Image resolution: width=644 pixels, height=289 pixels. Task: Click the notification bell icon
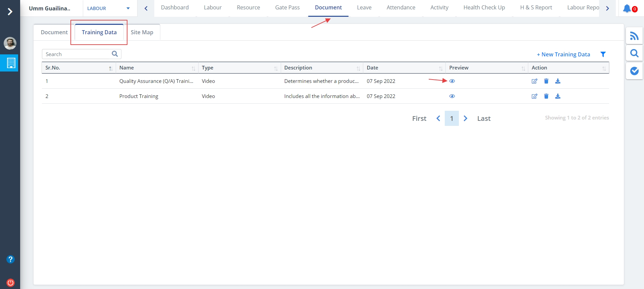point(627,8)
